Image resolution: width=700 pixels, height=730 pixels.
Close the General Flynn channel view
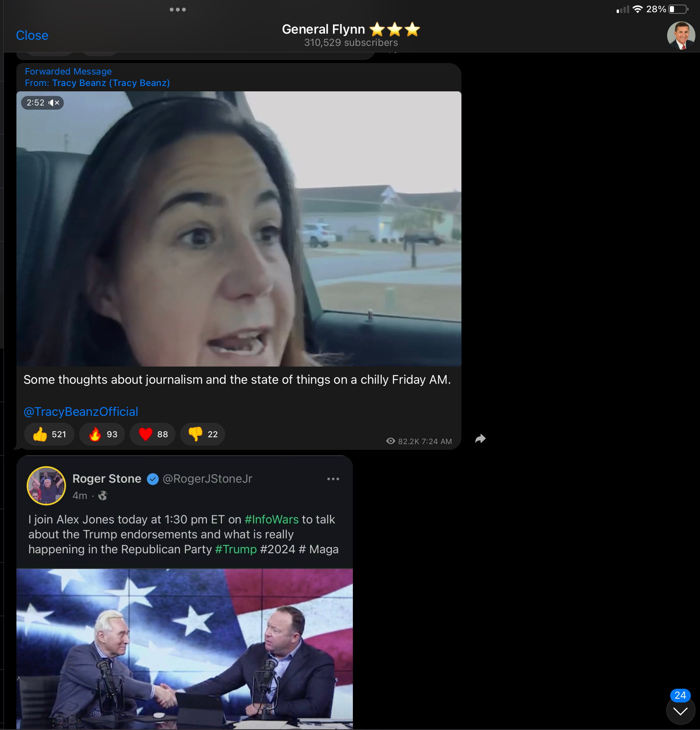(x=32, y=36)
